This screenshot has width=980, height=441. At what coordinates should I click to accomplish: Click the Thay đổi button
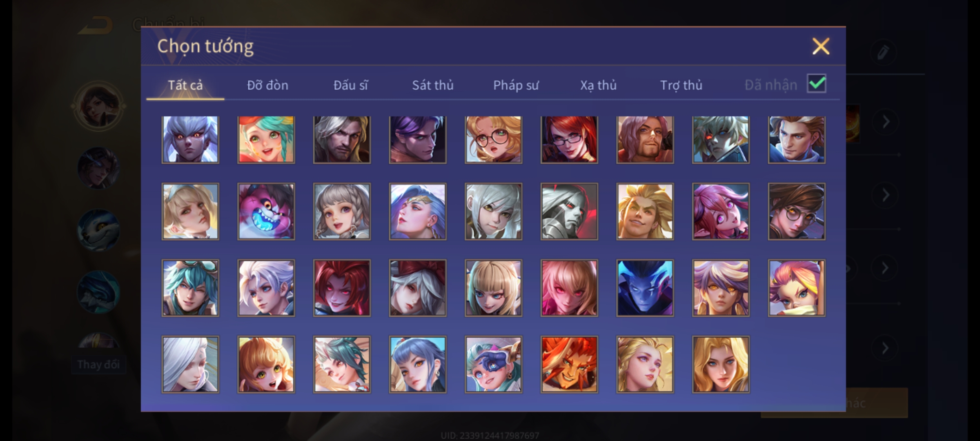pos(98,364)
